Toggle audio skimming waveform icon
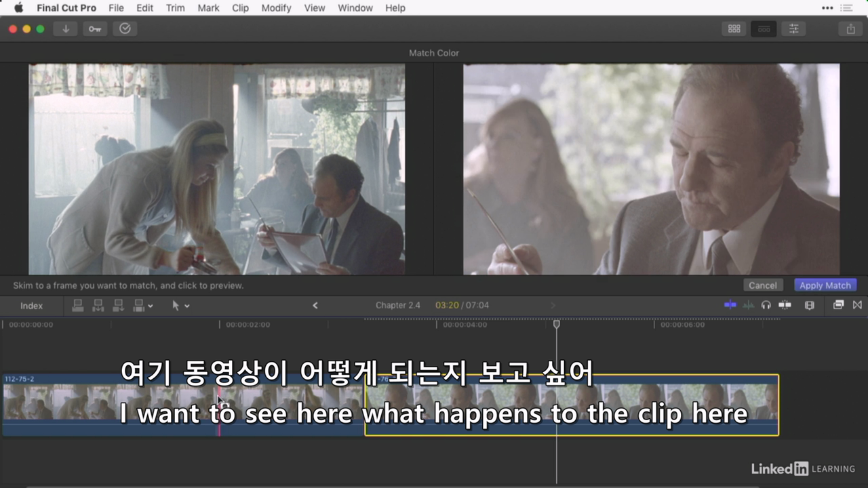The image size is (868, 488). (748, 305)
